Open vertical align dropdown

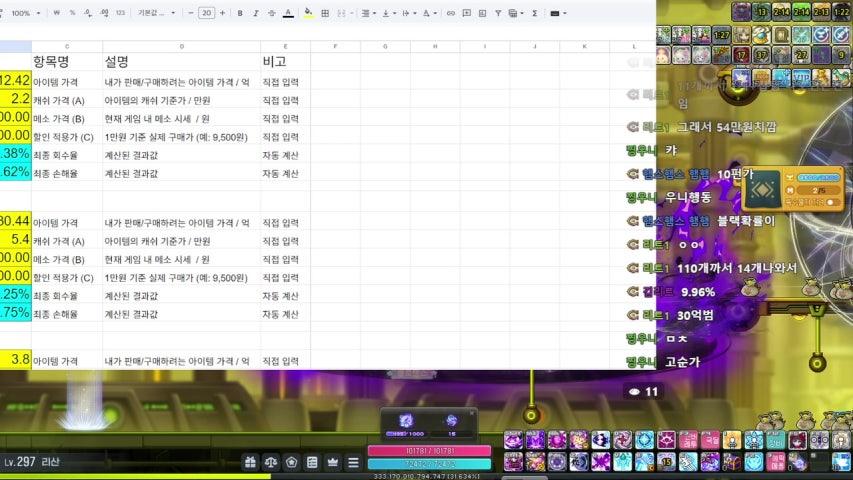click(x=388, y=13)
